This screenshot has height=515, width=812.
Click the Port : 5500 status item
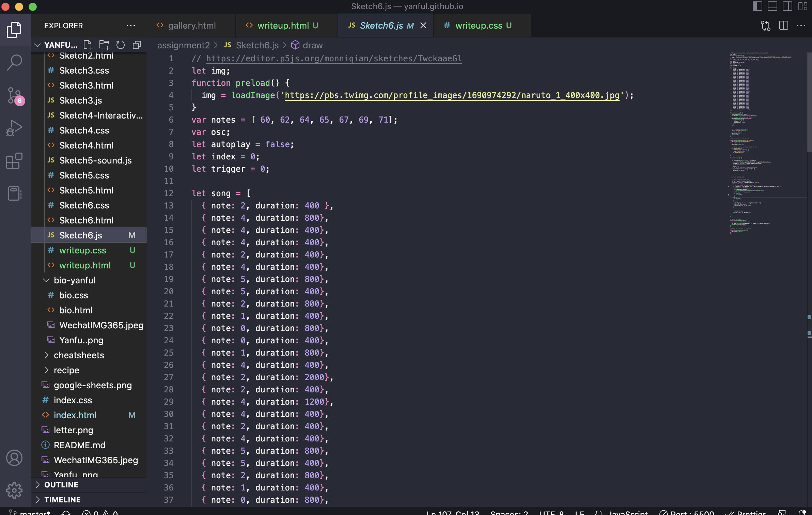(687, 512)
